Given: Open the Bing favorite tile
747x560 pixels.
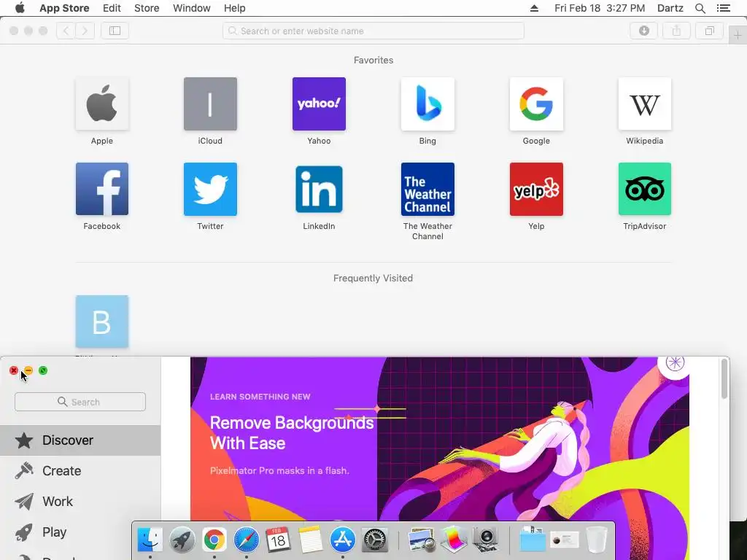Looking at the screenshot, I should tap(427, 104).
